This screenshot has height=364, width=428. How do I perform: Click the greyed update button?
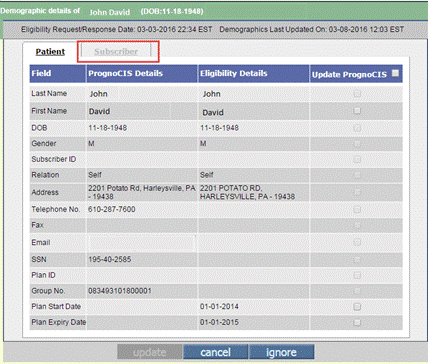pos(150,352)
